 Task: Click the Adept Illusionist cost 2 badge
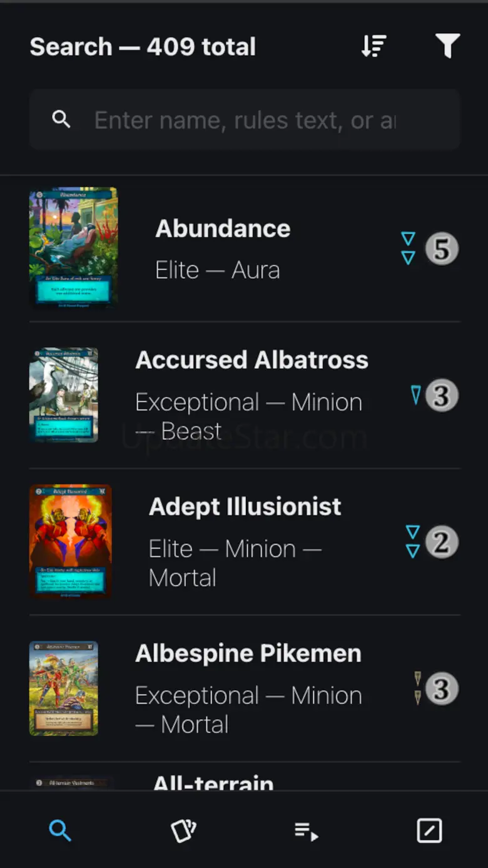tap(442, 542)
